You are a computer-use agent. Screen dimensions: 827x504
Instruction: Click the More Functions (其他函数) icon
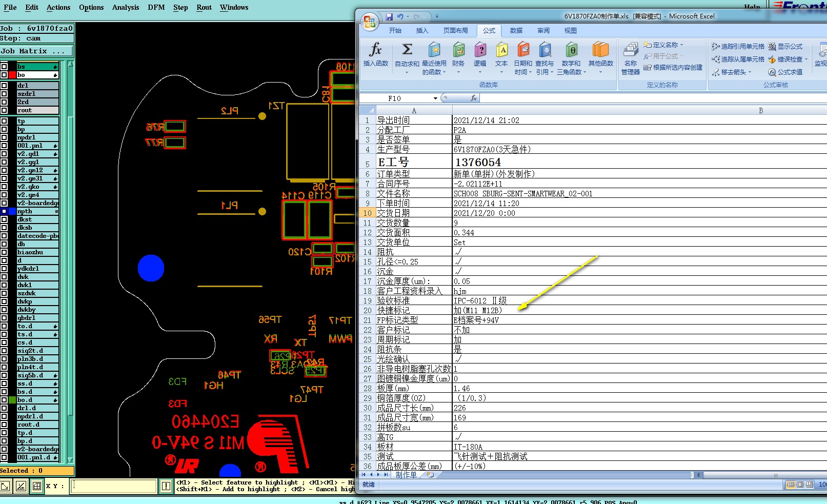[600, 50]
